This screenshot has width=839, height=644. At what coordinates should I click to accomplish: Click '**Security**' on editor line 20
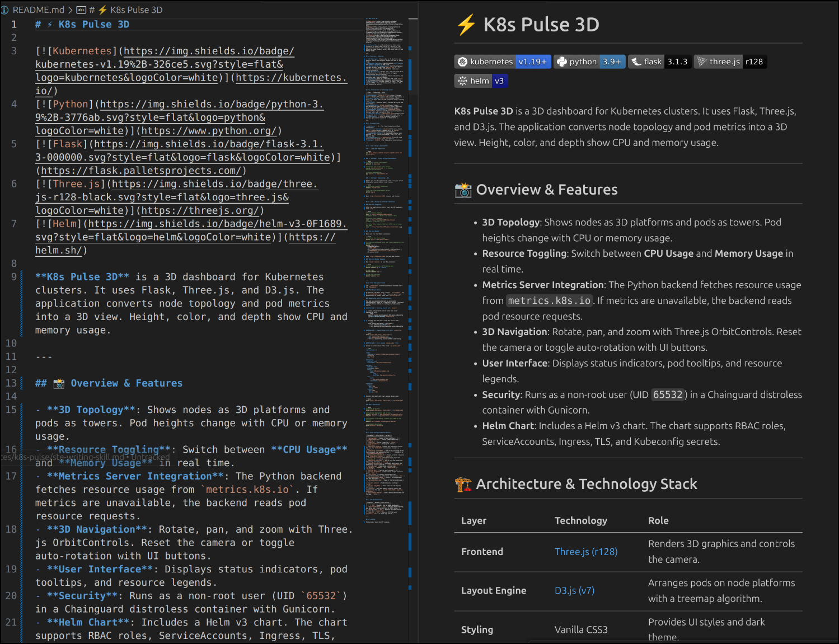tap(82, 596)
